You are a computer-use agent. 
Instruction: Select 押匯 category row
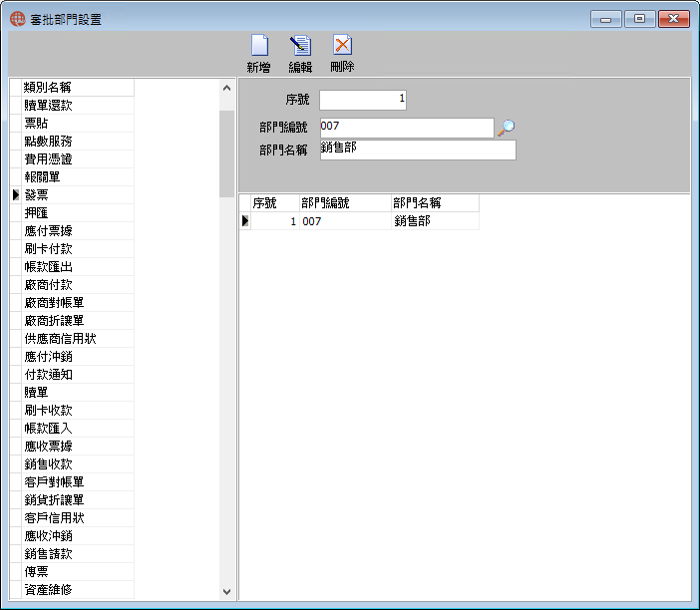78,213
